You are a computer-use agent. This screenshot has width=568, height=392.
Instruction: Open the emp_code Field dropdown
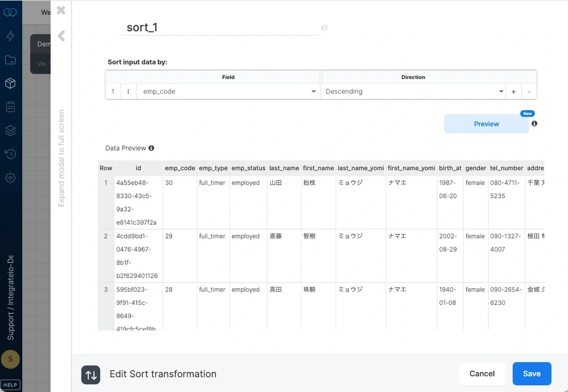click(x=228, y=91)
